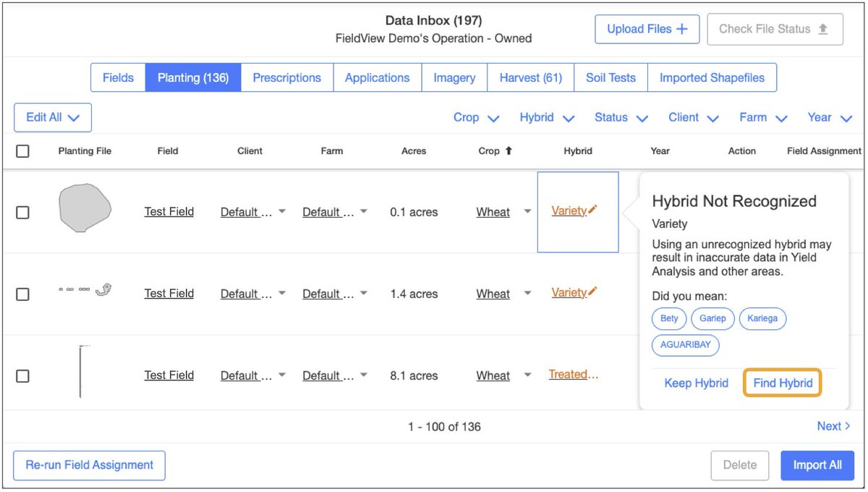Go to the Applications tab

coord(377,77)
